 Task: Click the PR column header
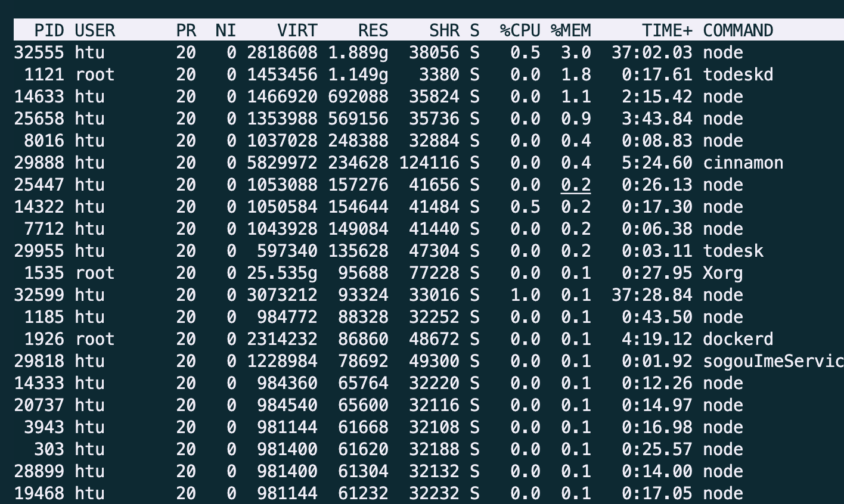click(186, 30)
